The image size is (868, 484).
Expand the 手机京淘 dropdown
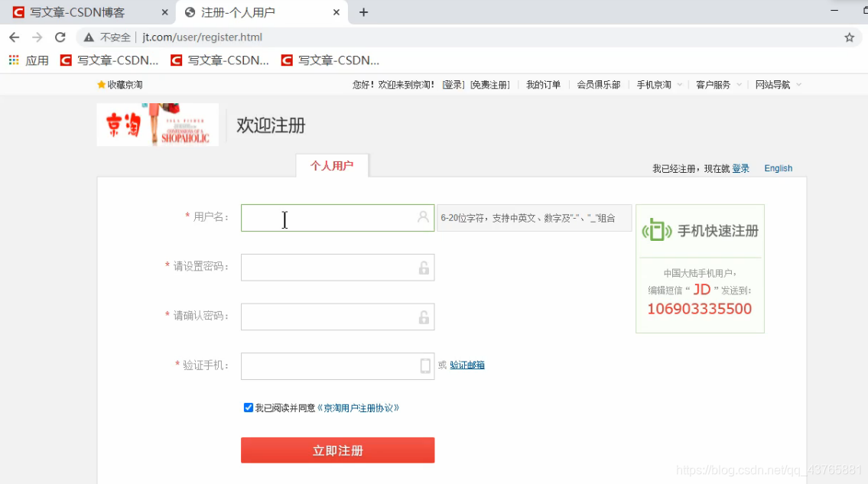658,85
